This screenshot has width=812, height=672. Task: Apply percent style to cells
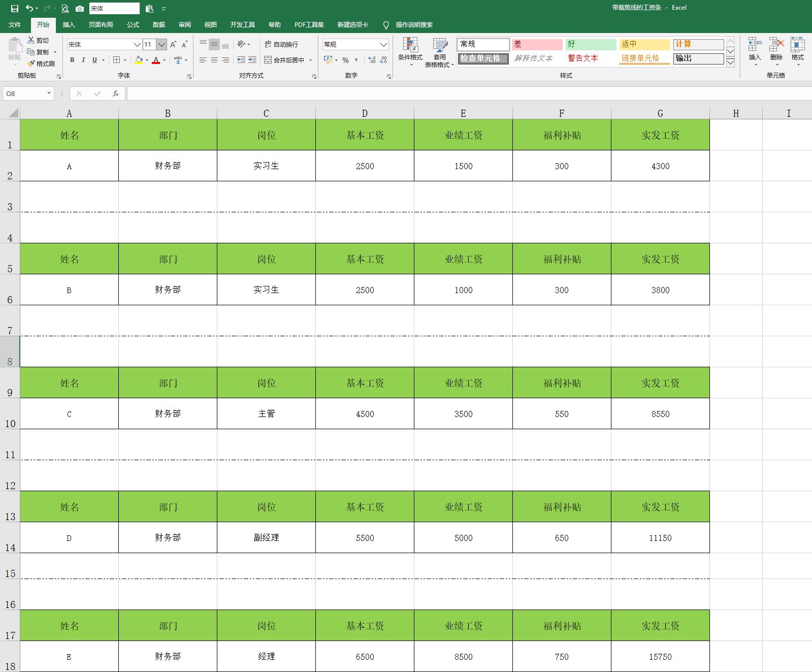(345, 60)
